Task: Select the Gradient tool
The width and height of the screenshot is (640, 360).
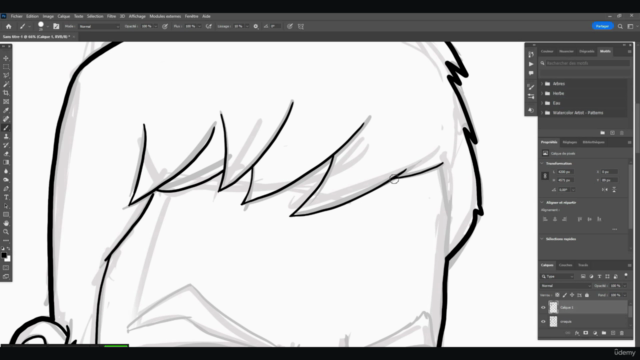Action: coord(6,162)
